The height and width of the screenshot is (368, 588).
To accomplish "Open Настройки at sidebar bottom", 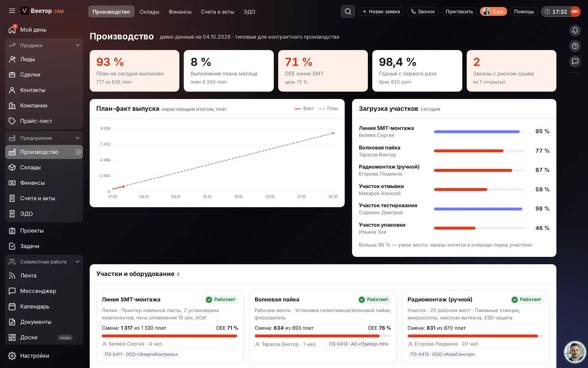I will tap(44, 356).
